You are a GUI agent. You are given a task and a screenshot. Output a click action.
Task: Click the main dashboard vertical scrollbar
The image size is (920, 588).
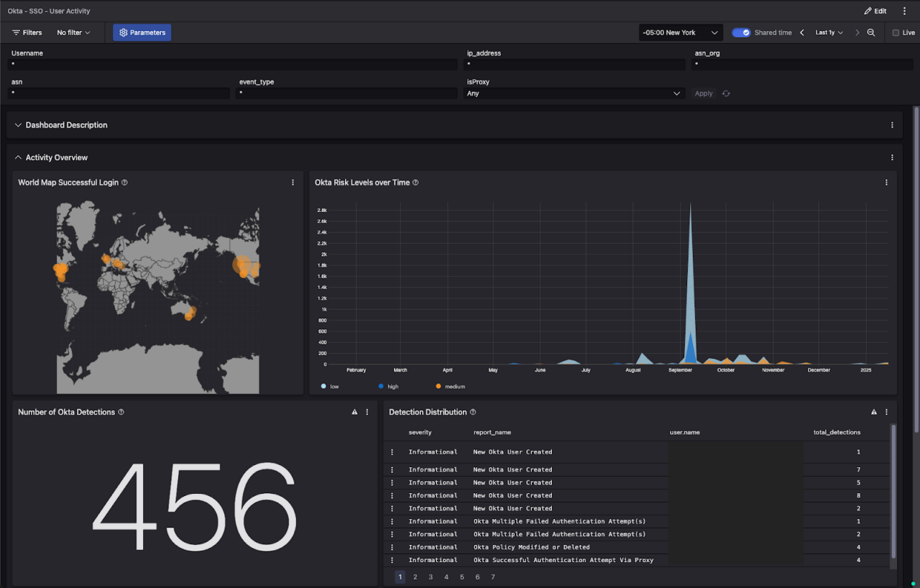click(916, 269)
